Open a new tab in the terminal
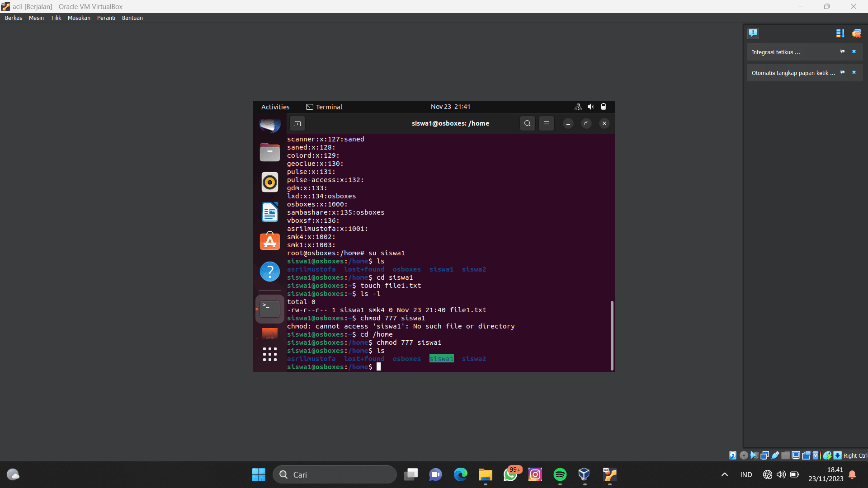Viewport: 868px width, 488px height. 297,123
